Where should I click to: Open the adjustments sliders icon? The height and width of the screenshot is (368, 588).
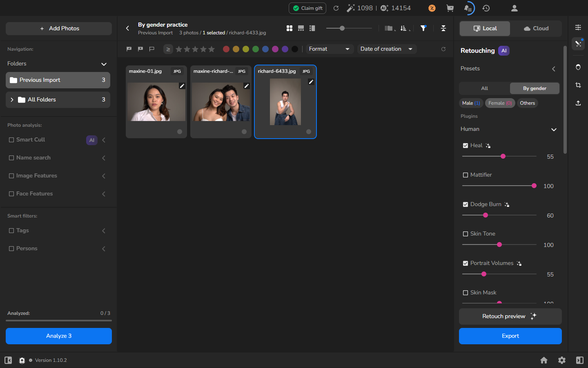578,27
